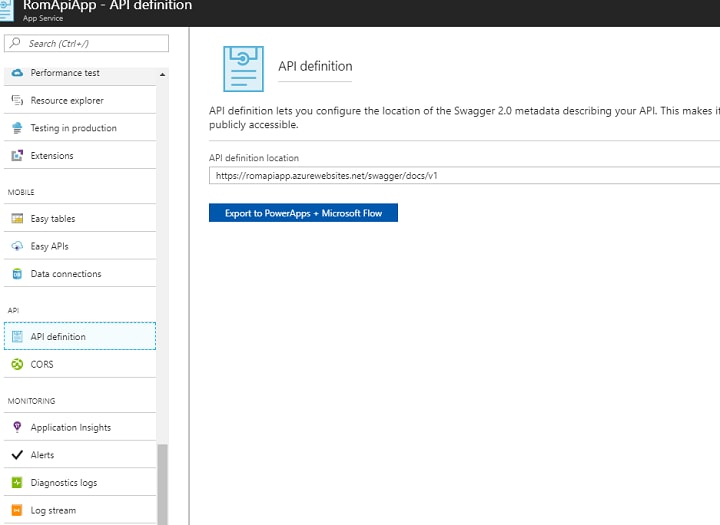The width and height of the screenshot is (720, 525).
Task: Click the App Service icon in title bar
Action: 6,10
